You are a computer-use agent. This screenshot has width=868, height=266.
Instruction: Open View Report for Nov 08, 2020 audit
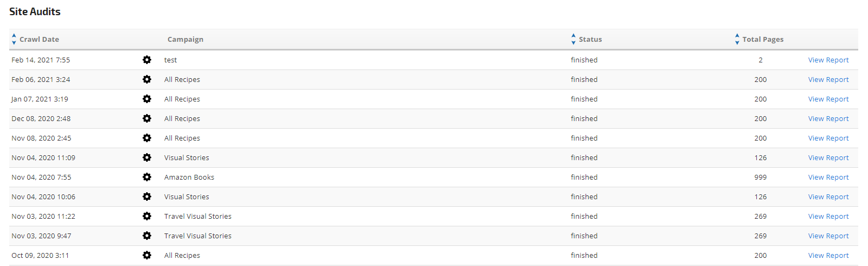click(828, 138)
